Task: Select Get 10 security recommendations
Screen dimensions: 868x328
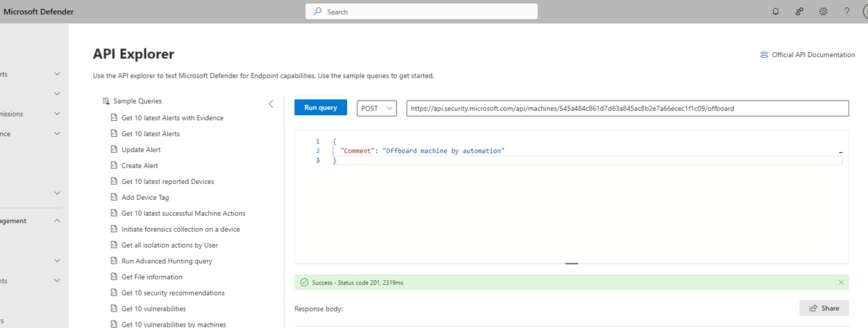Action: pyautogui.click(x=173, y=293)
